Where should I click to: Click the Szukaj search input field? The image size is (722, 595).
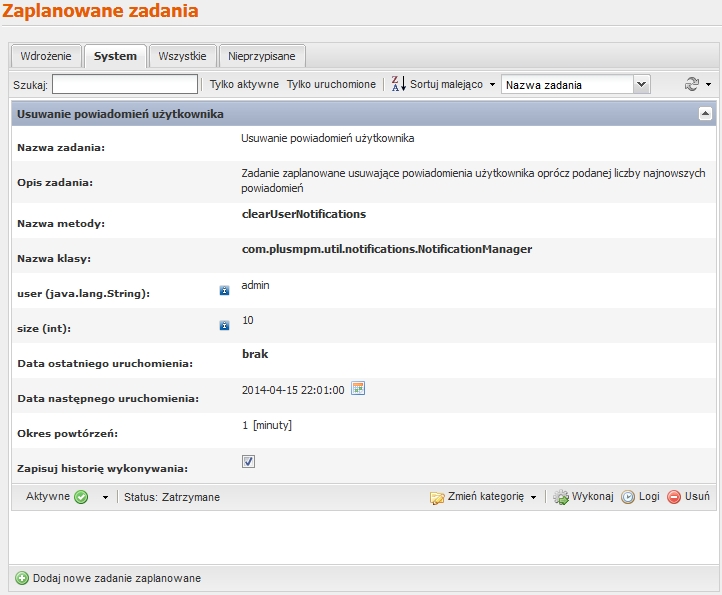124,85
